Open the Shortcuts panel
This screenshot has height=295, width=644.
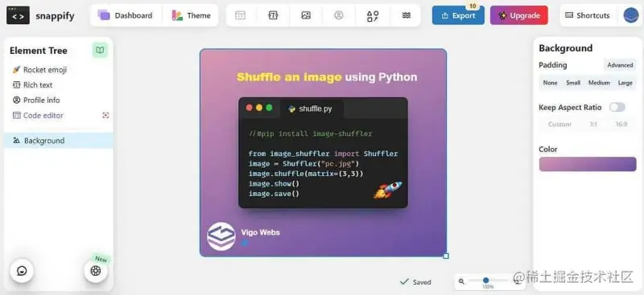588,15
